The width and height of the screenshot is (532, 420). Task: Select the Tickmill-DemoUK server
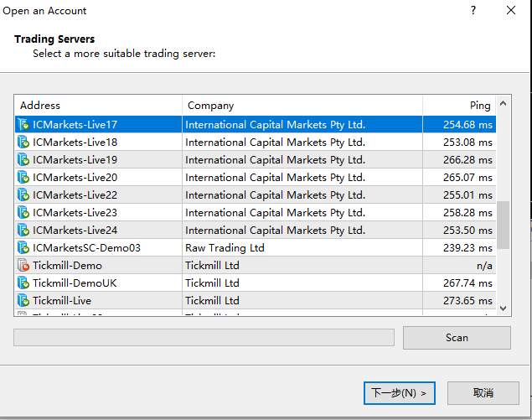click(256, 283)
